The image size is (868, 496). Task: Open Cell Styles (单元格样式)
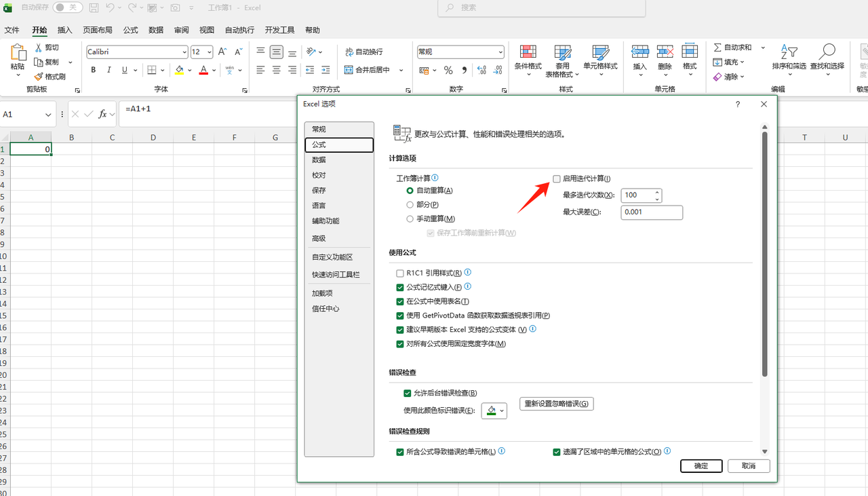[601, 62]
